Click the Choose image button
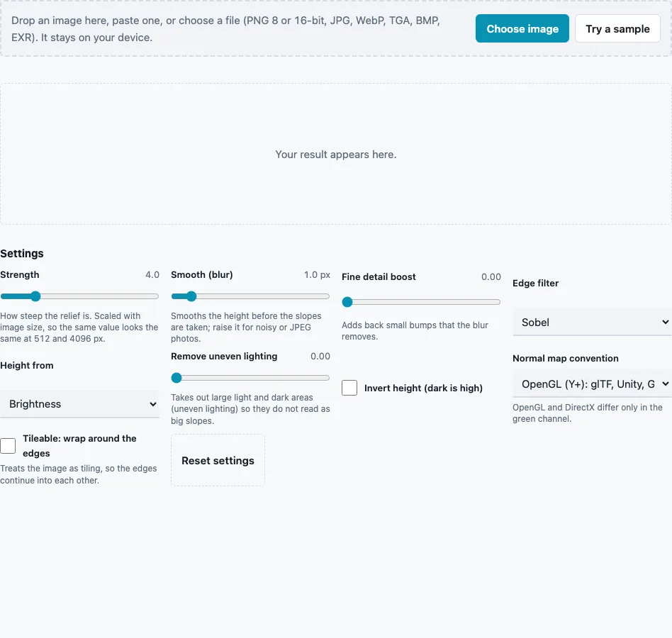 pyautogui.click(x=522, y=28)
